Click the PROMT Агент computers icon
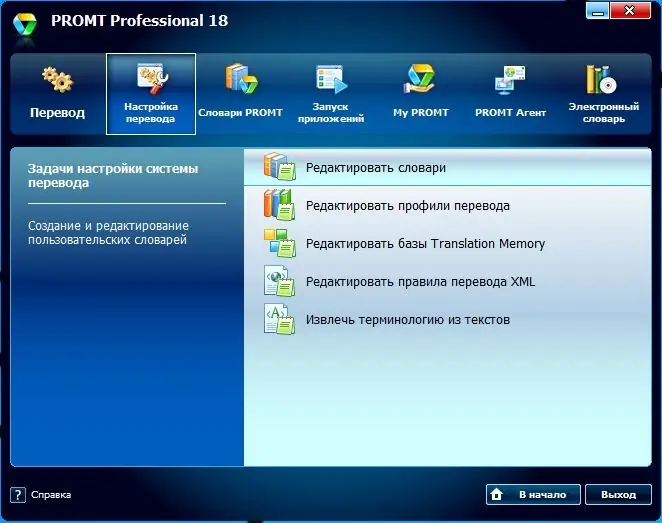Image resolution: width=662 pixels, height=523 pixels. tap(510, 80)
